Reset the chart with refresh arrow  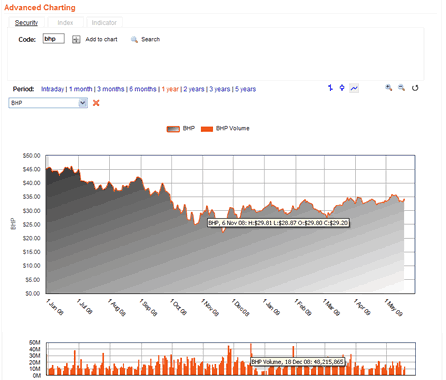(x=415, y=88)
